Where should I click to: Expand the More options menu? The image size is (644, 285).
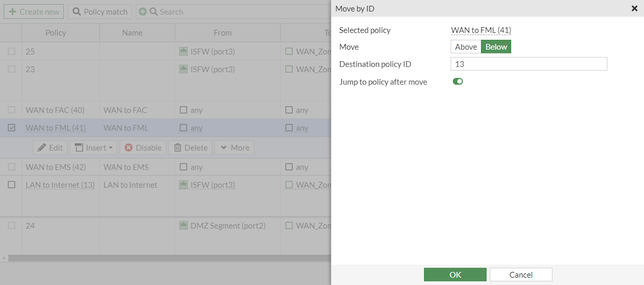(x=234, y=148)
